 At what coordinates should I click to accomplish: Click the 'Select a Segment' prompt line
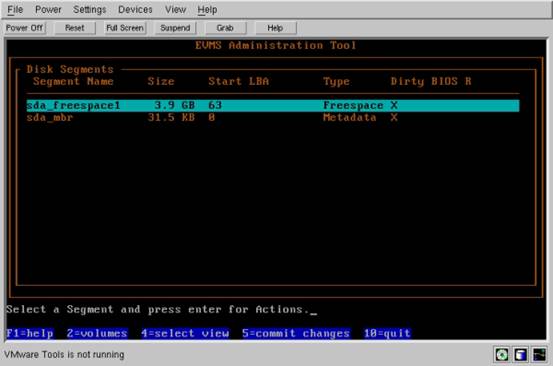[x=157, y=309]
